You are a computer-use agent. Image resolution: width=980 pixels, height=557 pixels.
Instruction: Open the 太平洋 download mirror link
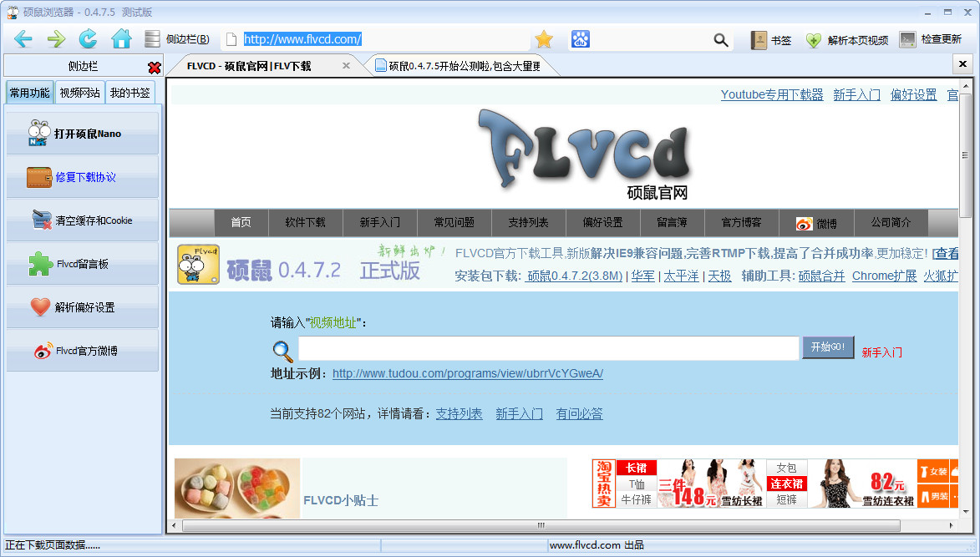point(681,276)
